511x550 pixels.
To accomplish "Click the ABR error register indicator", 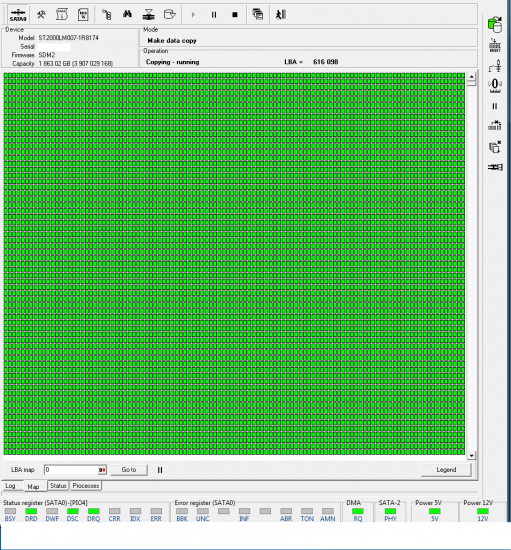I will 286,511.
